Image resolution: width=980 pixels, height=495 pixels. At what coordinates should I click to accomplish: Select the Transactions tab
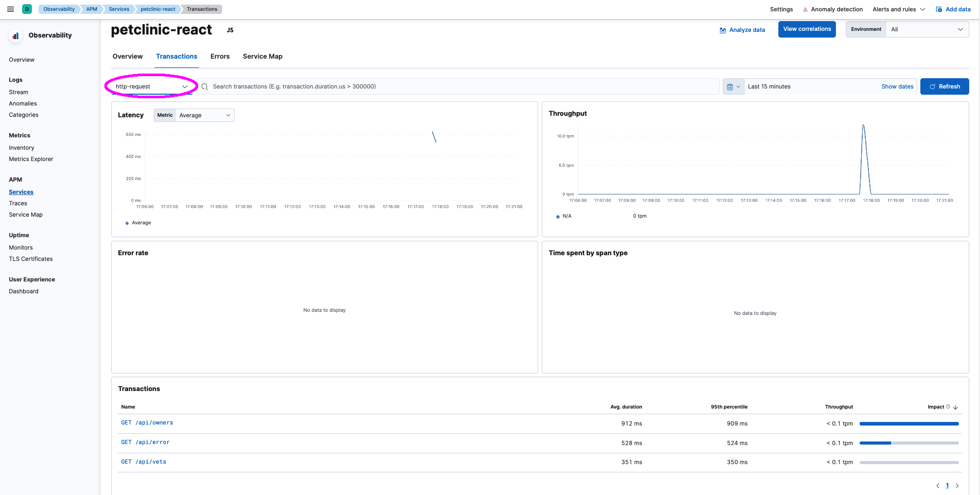[177, 57]
